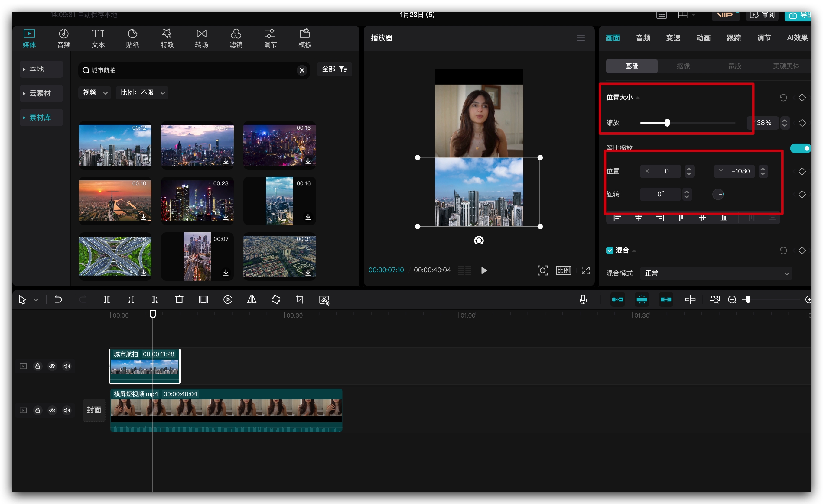Hide the 城市航拍 track with eye icon
The height and width of the screenshot is (504, 823).
(x=52, y=366)
